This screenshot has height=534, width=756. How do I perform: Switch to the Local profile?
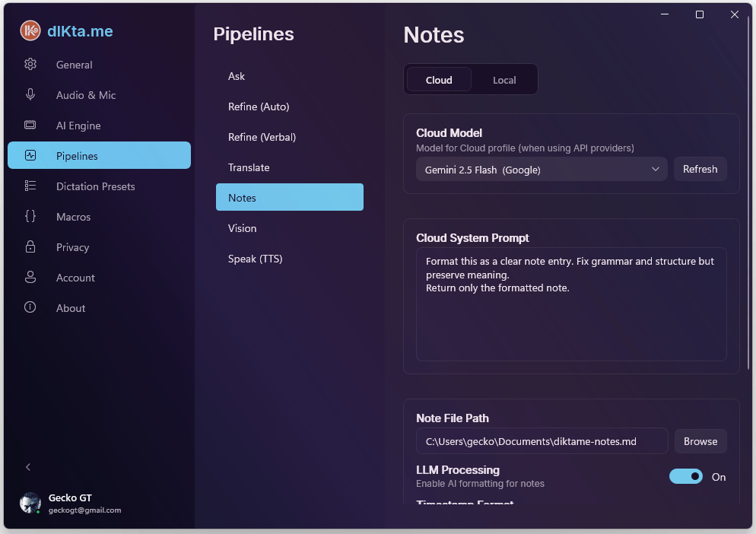[503, 80]
